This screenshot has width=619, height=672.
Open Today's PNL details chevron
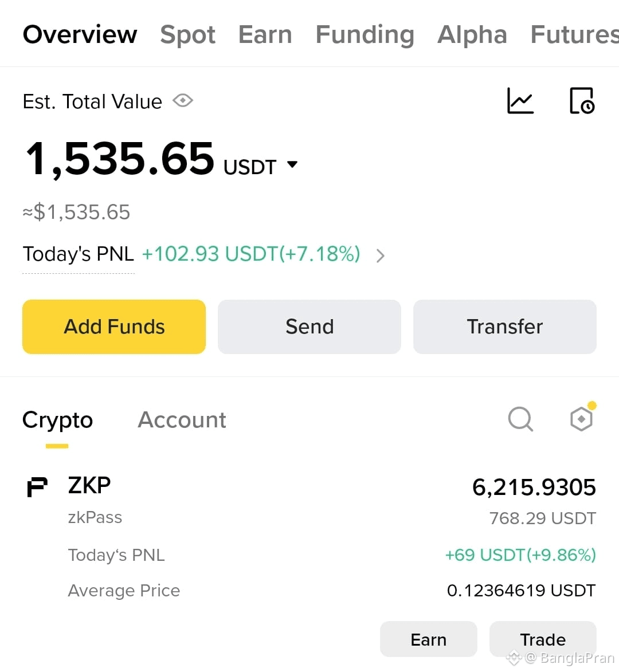(x=380, y=256)
